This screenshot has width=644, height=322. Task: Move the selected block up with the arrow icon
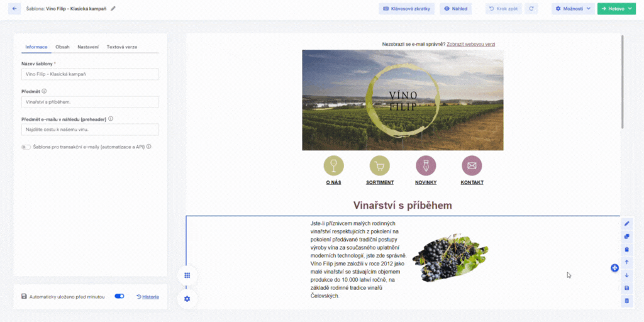[626, 262]
